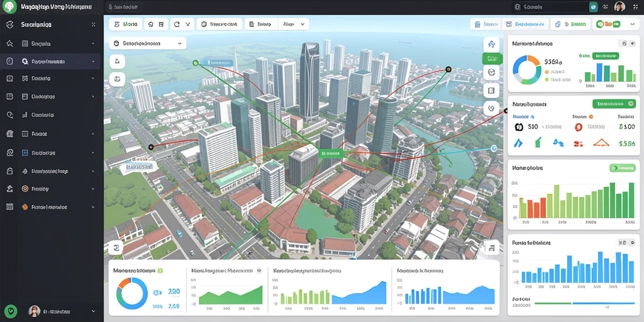Click the refresh icon in the top map toolbar
This screenshot has width=644, height=322.
pos(177,25)
